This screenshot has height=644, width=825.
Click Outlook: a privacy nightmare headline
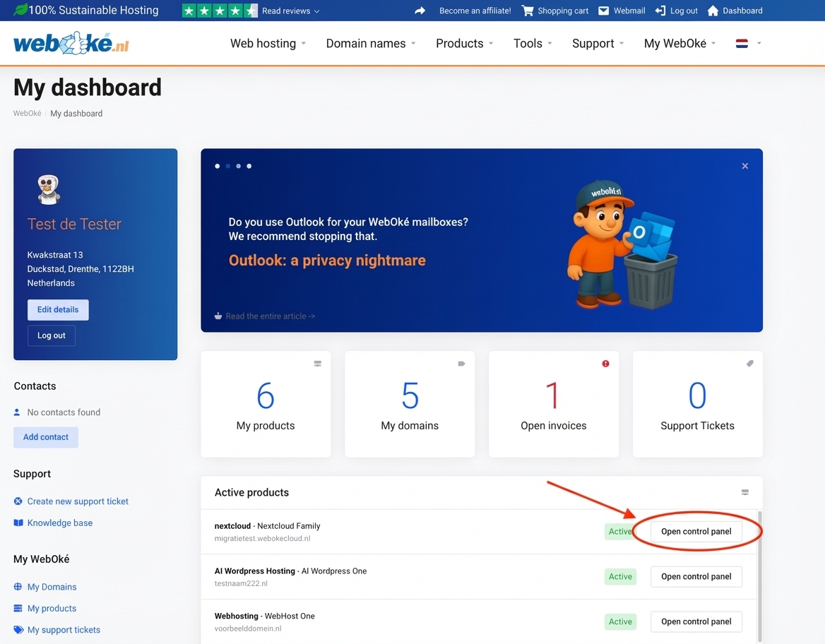click(327, 261)
